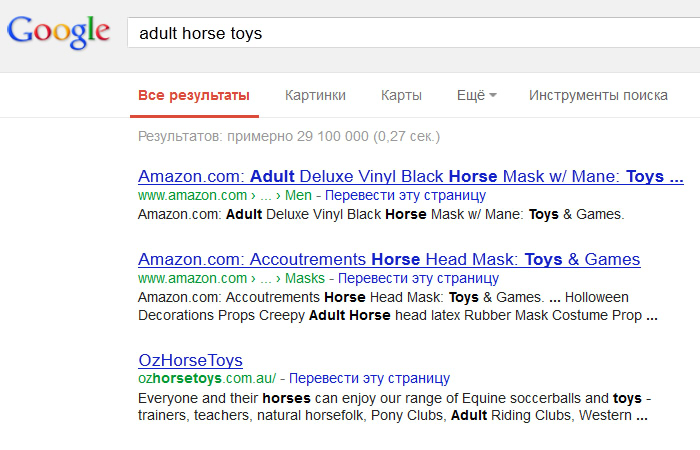This screenshot has width=700, height=450.
Task: Open Amazon Accoutrements Horse Head Mask result
Action: (389, 260)
